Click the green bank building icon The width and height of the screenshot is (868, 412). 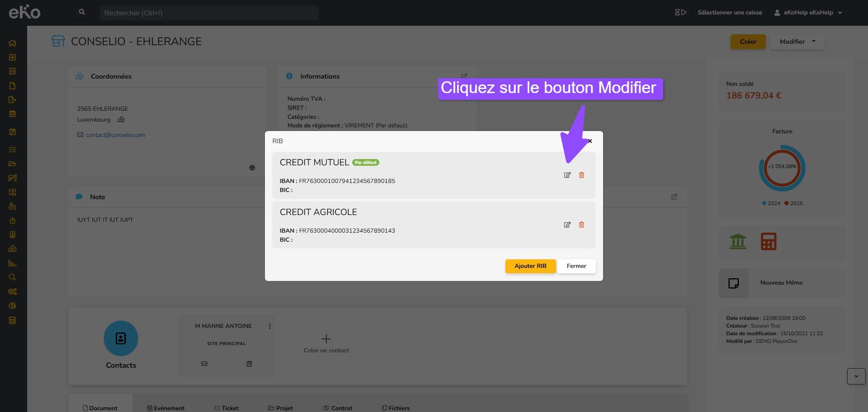click(x=738, y=242)
